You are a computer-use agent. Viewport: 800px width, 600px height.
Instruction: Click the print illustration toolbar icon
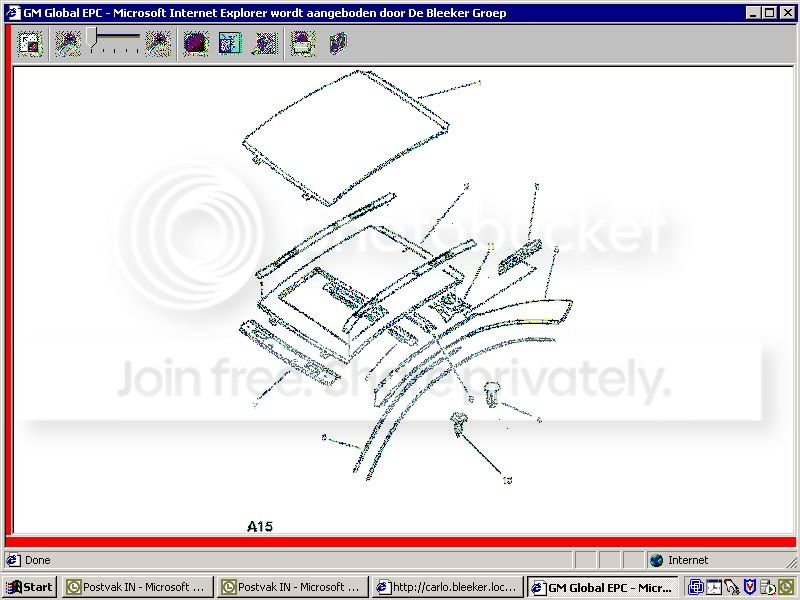coord(303,43)
